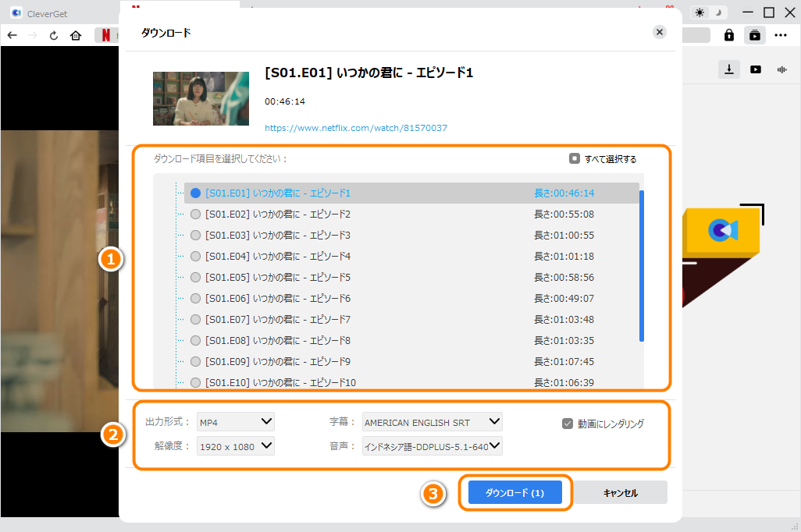The width and height of the screenshot is (801, 532).
Task: Open the three-dot more menu
Action: (781, 35)
